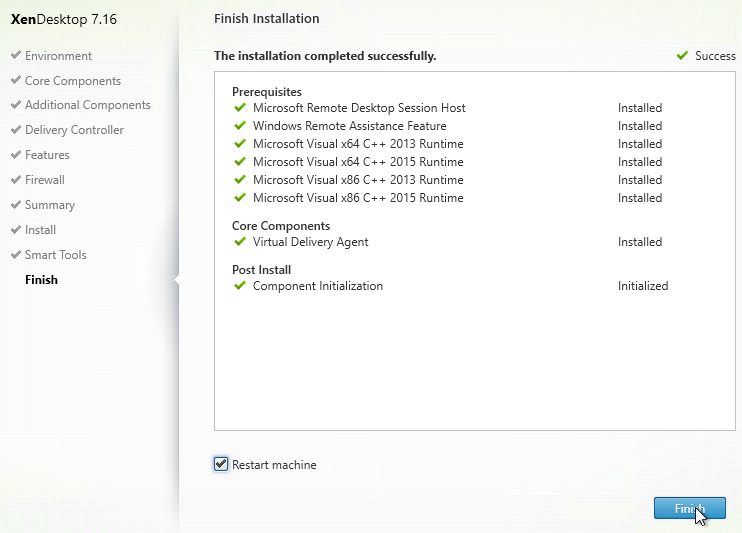Click the Additional Components step

pos(88,105)
